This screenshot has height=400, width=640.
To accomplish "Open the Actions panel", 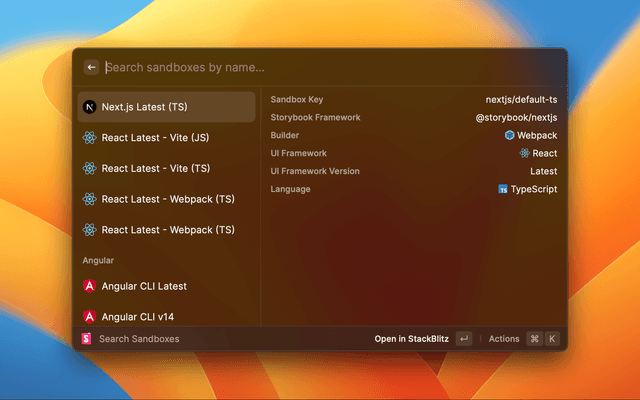I will (504, 339).
